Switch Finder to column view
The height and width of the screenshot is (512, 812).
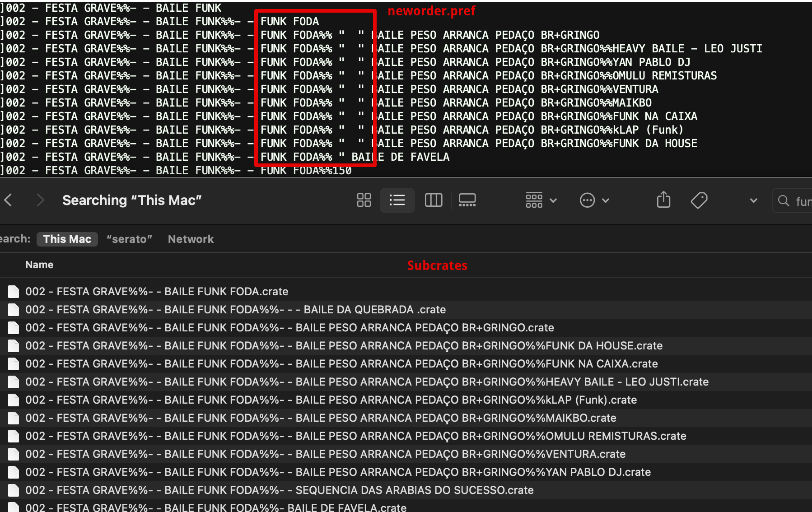tap(433, 200)
